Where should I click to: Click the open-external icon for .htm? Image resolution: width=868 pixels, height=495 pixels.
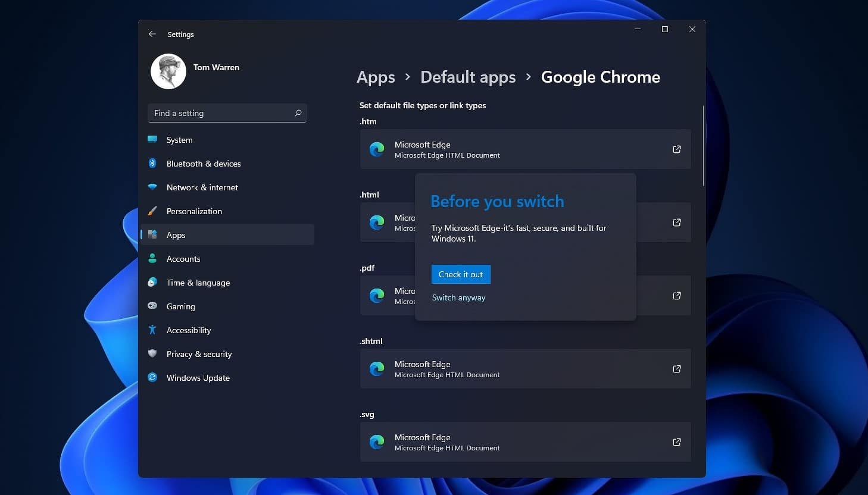point(677,149)
